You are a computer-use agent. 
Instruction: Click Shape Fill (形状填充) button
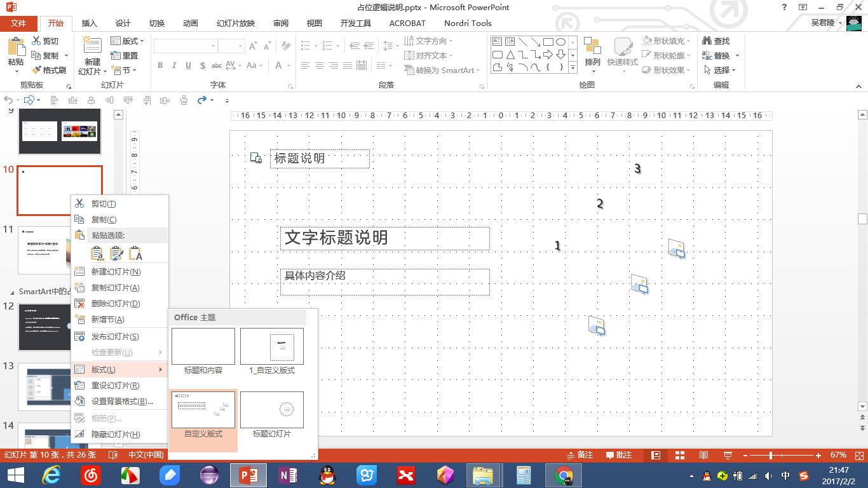coord(663,41)
